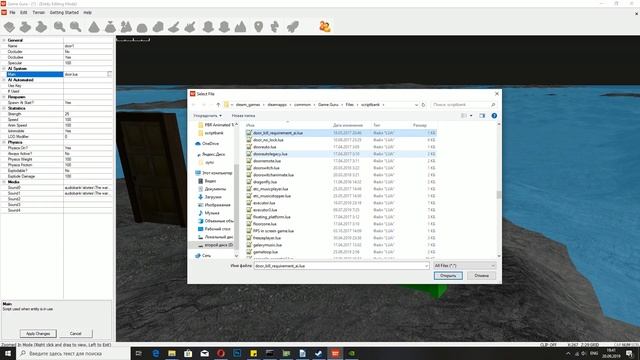Click the Task View icon in the taskbar
Screen dimensions: 640x360
(x=138, y=353)
